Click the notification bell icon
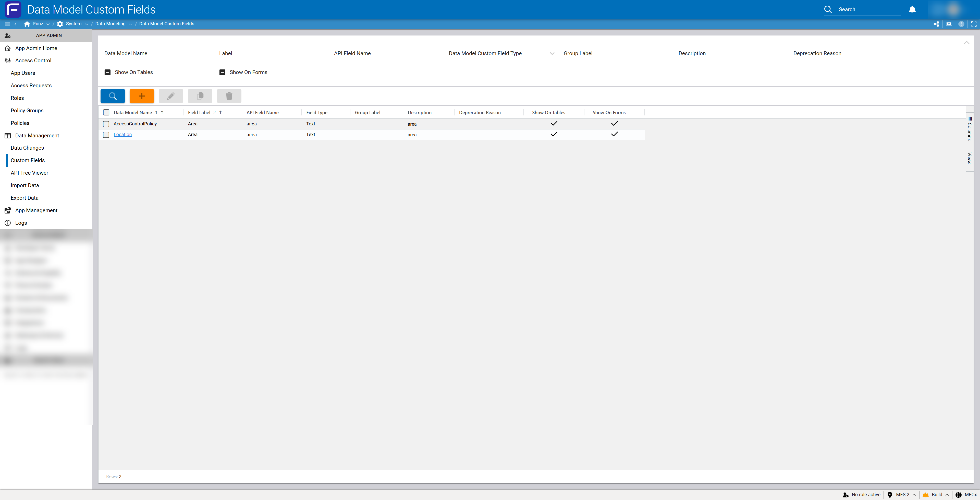The width and height of the screenshot is (980, 500). pyautogui.click(x=912, y=9)
